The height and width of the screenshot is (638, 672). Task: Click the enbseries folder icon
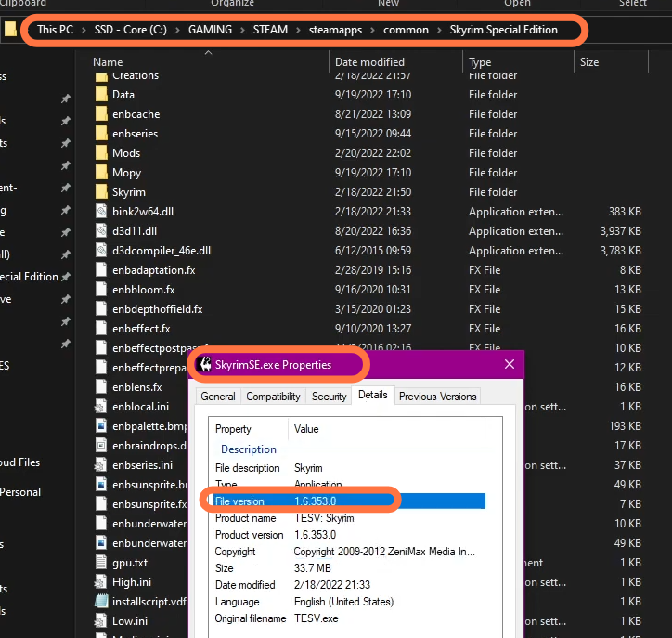point(101,134)
